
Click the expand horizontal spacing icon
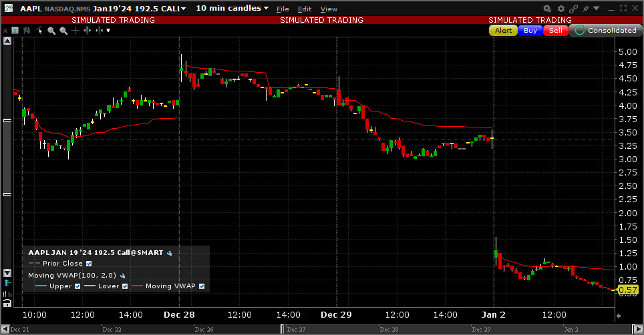tap(87, 30)
